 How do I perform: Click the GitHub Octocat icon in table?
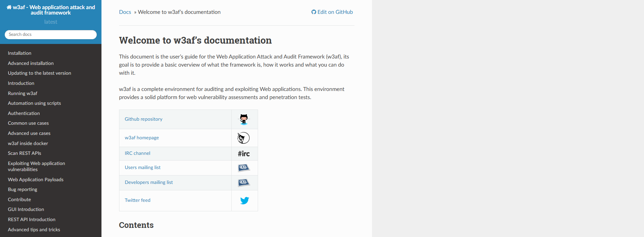click(x=244, y=119)
